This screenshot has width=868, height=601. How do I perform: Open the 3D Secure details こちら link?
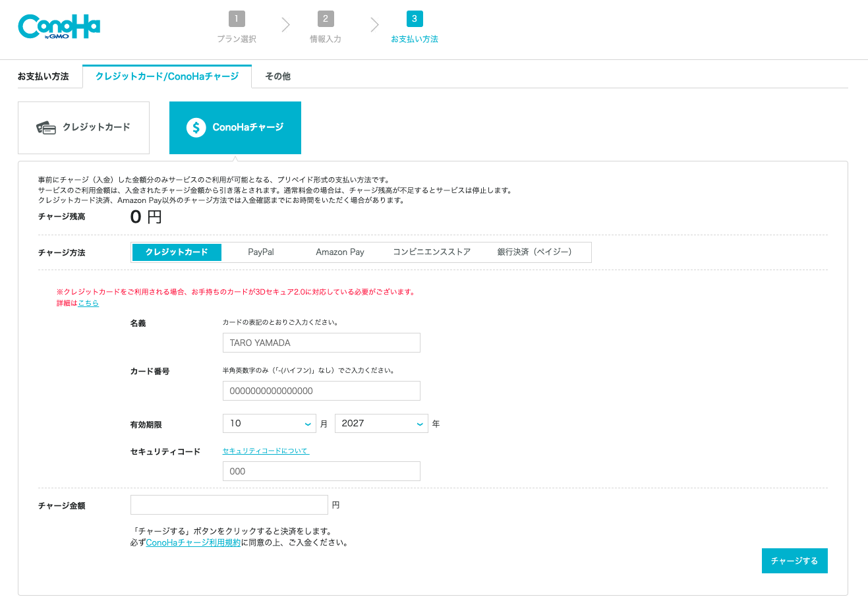pyautogui.click(x=88, y=303)
